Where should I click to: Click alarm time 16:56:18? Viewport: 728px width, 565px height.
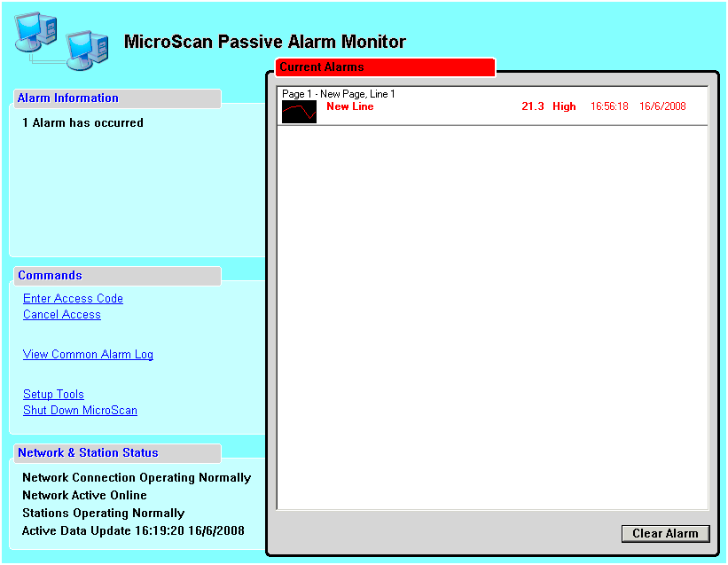(x=609, y=106)
